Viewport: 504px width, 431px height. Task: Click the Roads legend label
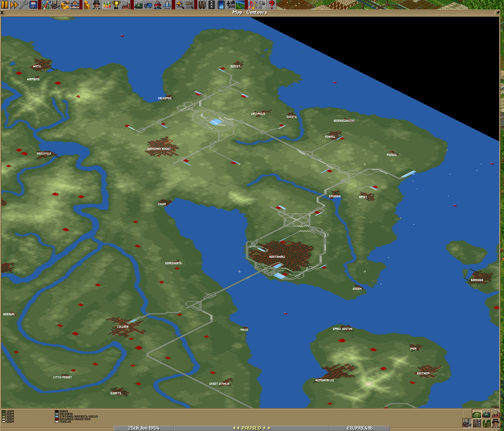point(63,412)
